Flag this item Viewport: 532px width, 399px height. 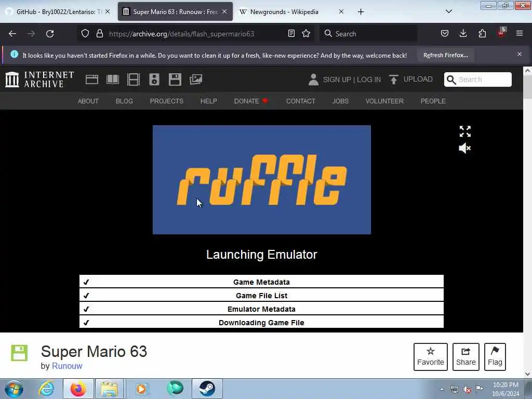click(495, 356)
